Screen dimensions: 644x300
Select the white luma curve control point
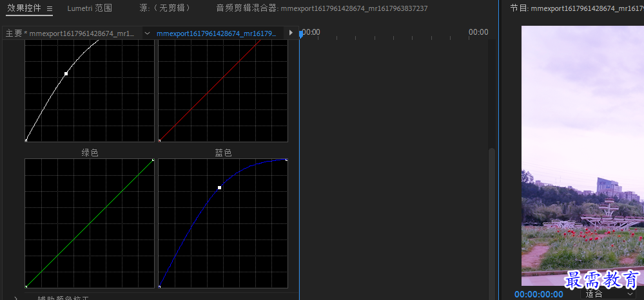[x=66, y=74]
